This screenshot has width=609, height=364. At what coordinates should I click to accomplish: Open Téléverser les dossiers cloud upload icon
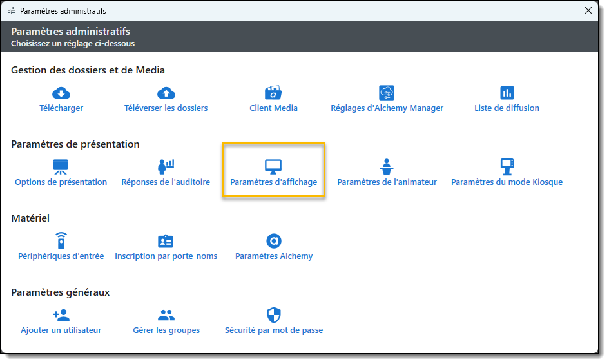pyautogui.click(x=166, y=93)
